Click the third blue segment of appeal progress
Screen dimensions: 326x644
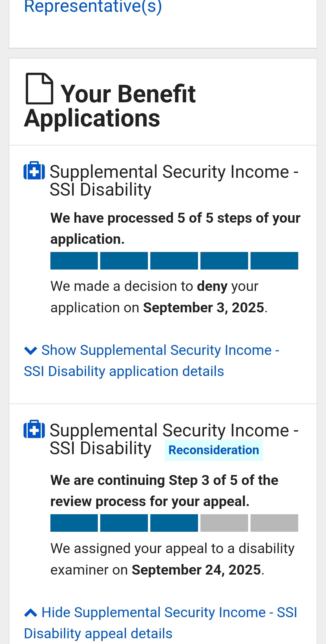click(x=174, y=523)
